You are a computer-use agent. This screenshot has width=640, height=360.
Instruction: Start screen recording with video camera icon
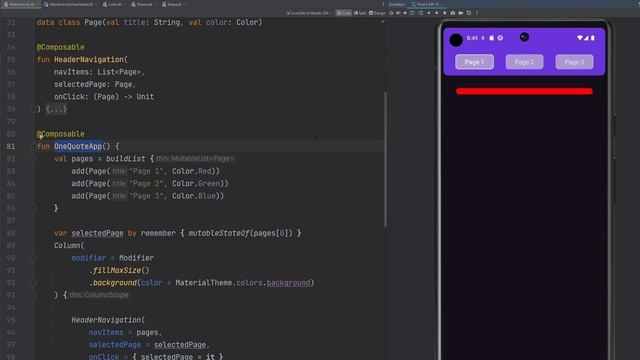[x=461, y=13]
